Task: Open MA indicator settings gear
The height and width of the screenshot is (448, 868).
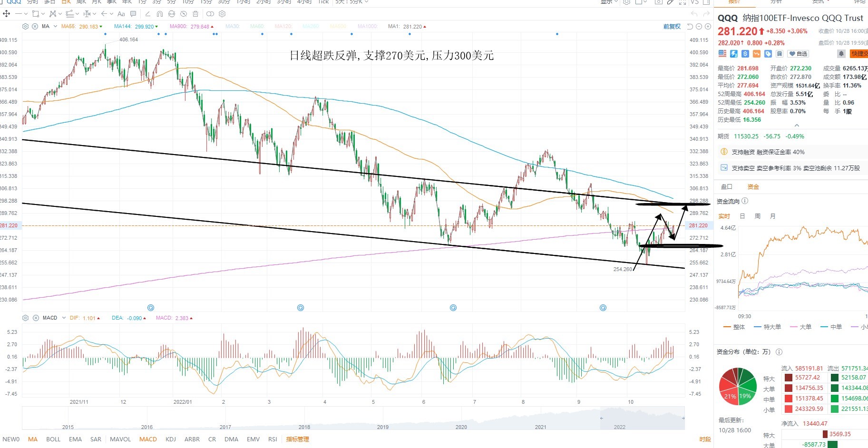Action: [26, 26]
